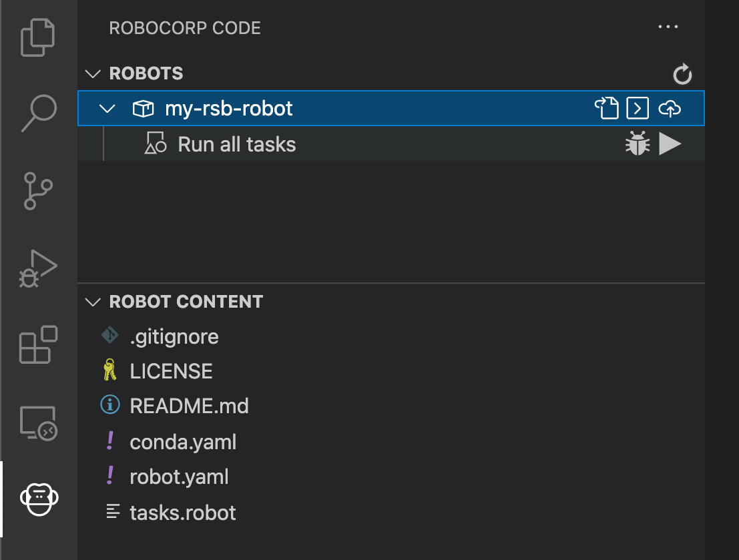Select the Robocorp Code monkey icon
The height and width of the screenshot is (560, 739).
tap(39, 498)
